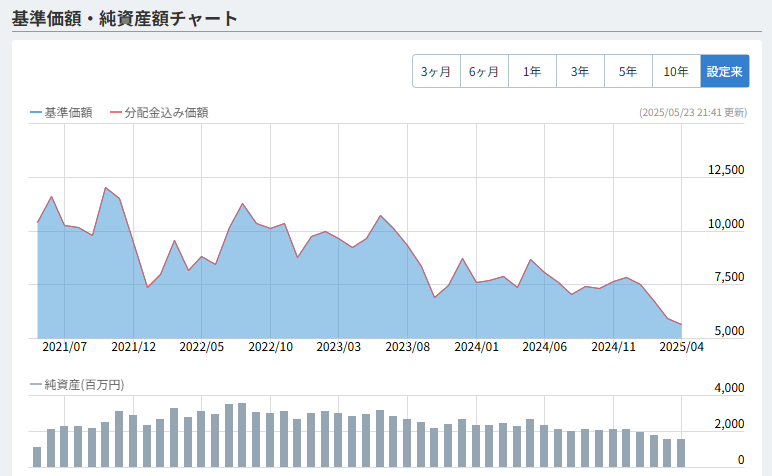Click the 7,500 price axis label

(730, 277)
